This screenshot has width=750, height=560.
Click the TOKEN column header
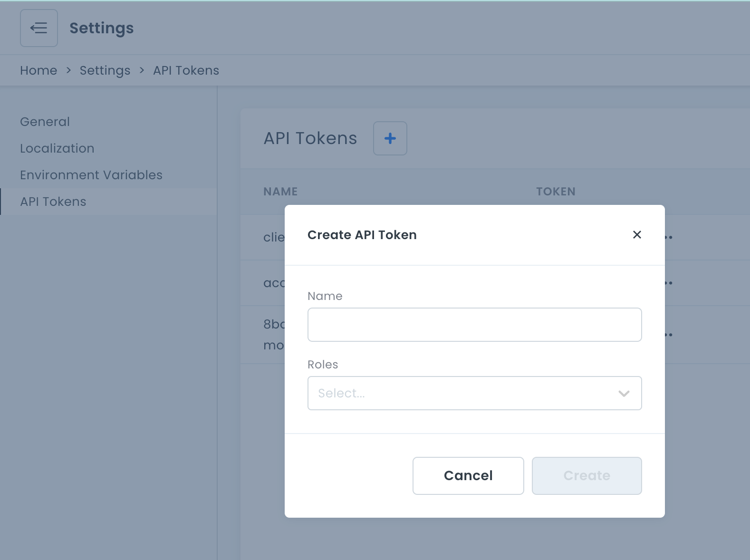tap(556, 192)
